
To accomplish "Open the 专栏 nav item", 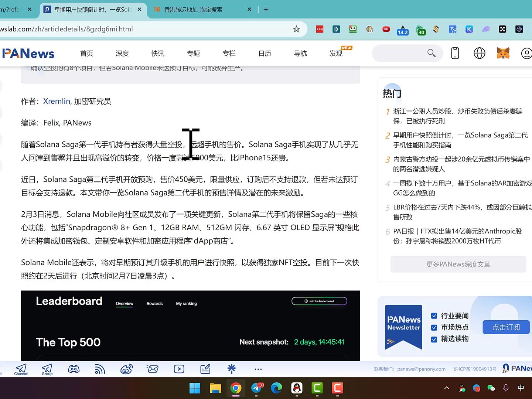I will click(229, 54).
